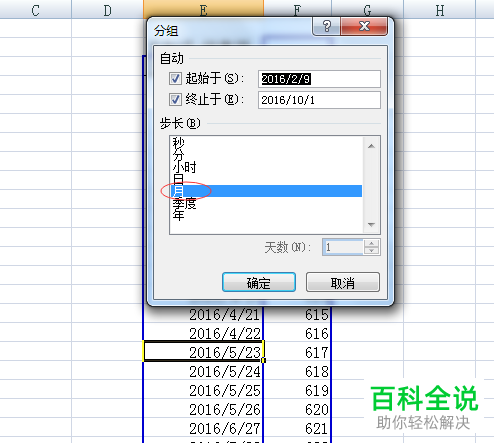Click the start date field 2016/2/9

point(319,79)
